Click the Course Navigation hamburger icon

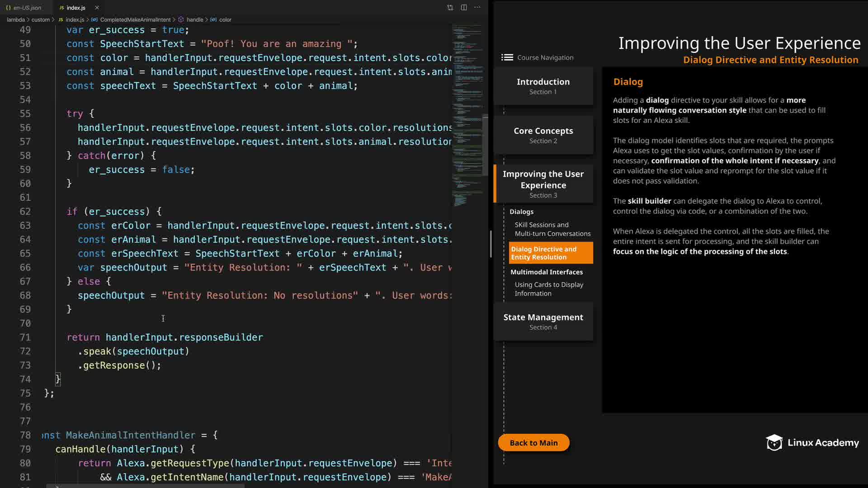507,57
